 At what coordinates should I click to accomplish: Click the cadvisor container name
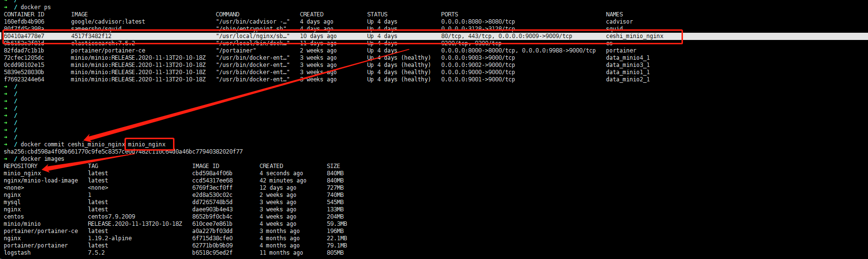[x=620, y=22]
